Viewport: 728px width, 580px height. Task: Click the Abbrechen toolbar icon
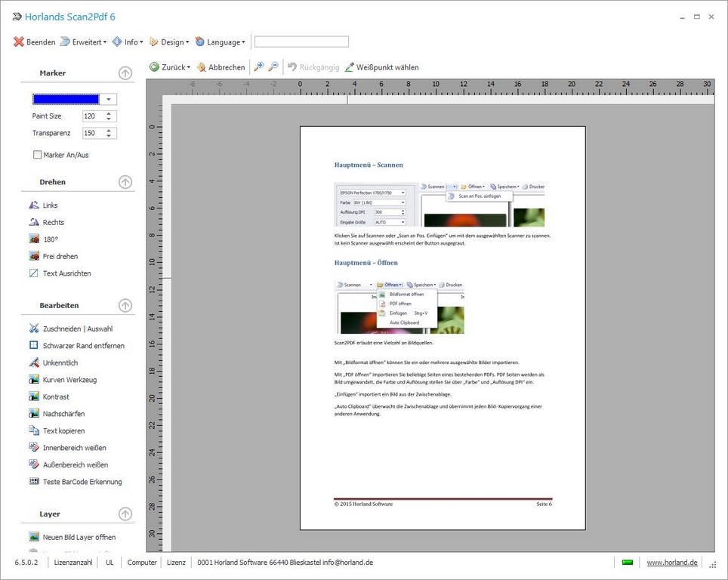[201, 67]
